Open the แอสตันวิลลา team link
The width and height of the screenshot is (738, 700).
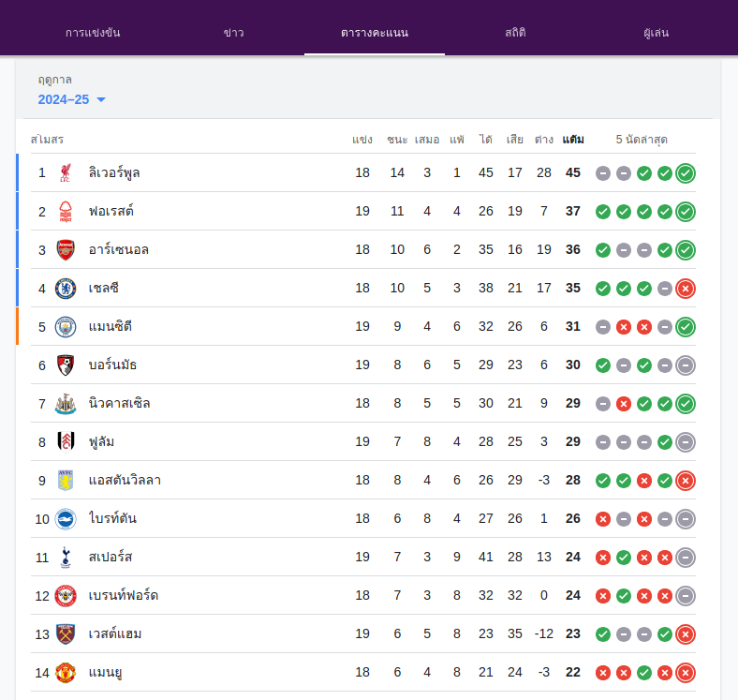click(125, 480)
